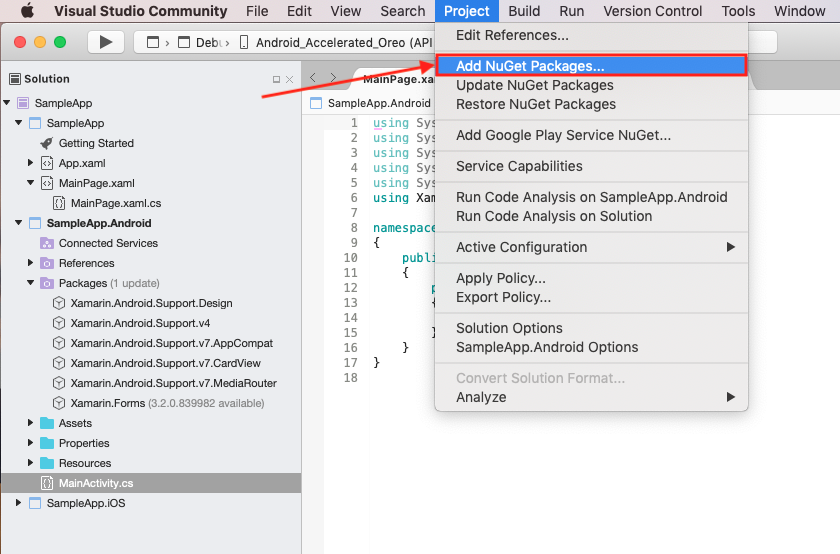
Task: Expand the References folder
Action: click(x=31, y=263)
